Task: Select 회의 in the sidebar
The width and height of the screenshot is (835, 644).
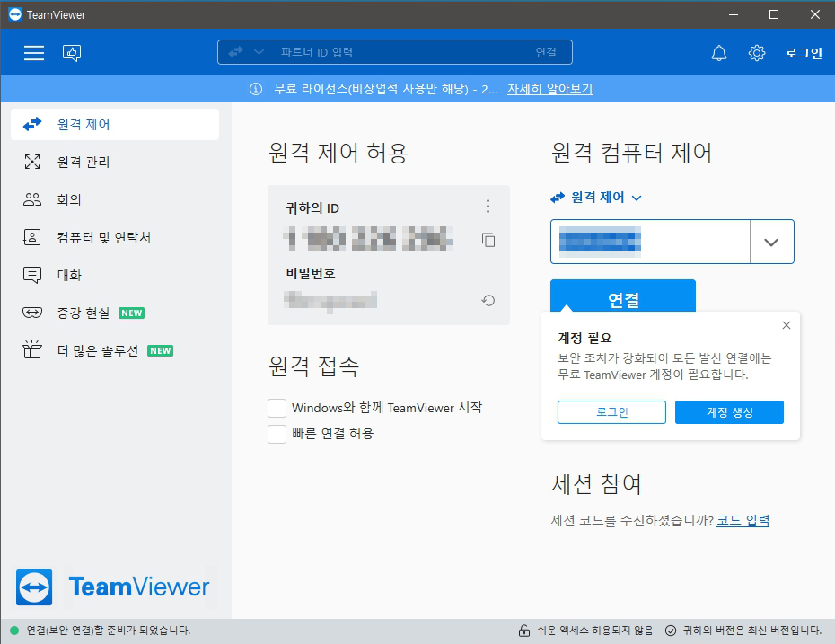Action: tap(115, 199)
